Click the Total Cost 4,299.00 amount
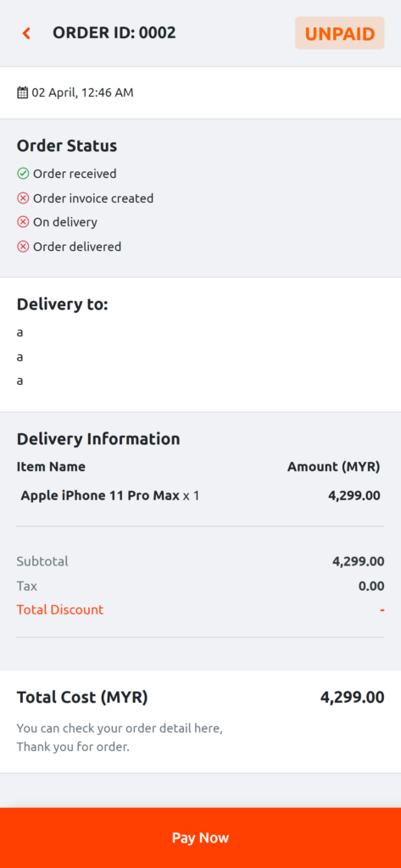Image resolution: width=401 pixels, height=868 pixels. pos(353,697)
